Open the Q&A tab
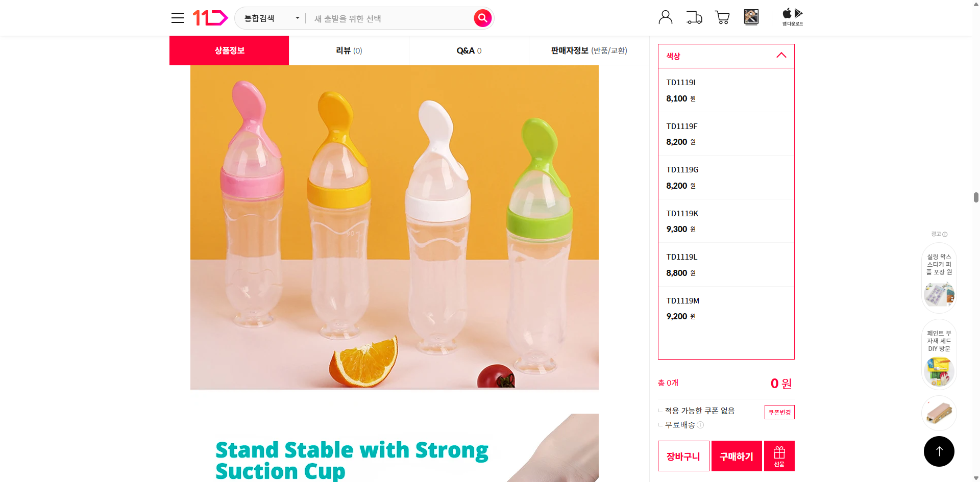Image resolution: width=980 pixels, height=482 pixels. (x=469, y=50)
